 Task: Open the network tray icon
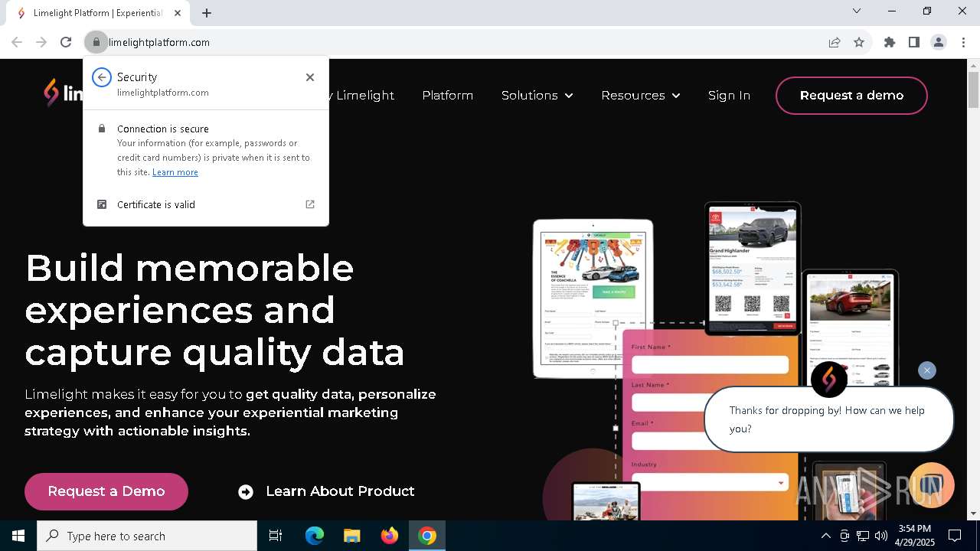click(863, 536)
